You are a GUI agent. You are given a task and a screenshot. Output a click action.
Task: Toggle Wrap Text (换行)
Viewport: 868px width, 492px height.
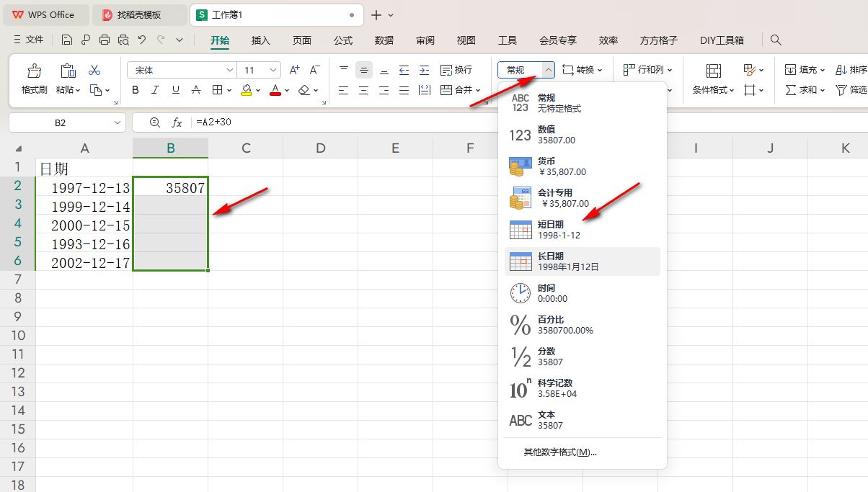tap(456, 70)
